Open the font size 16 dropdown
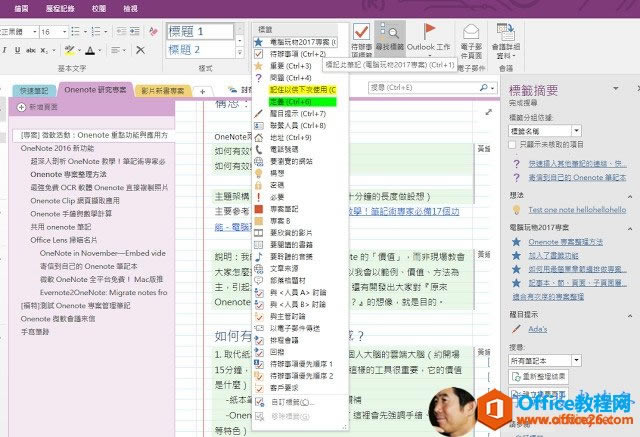 click(64, 31)
